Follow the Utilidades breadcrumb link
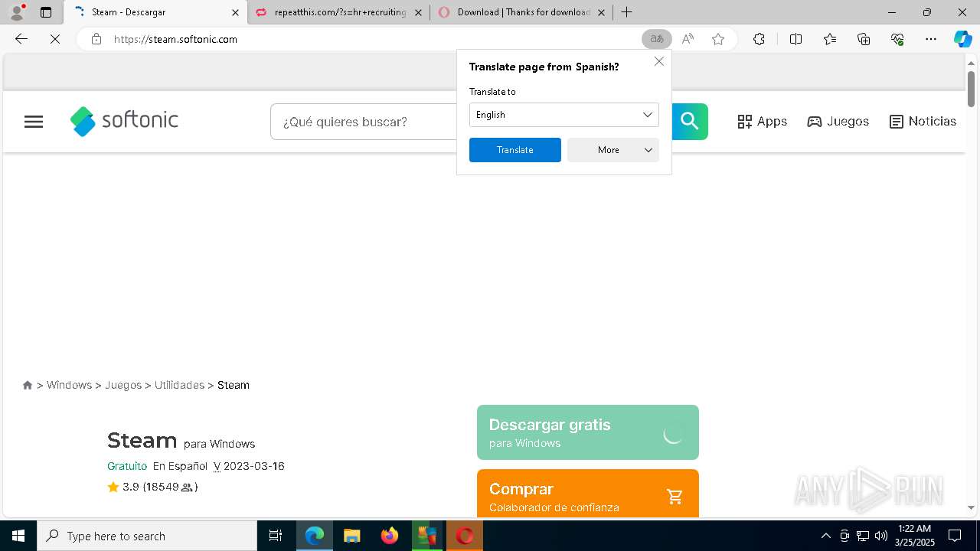Screen dimensions: 980x551 click(179, 385)
